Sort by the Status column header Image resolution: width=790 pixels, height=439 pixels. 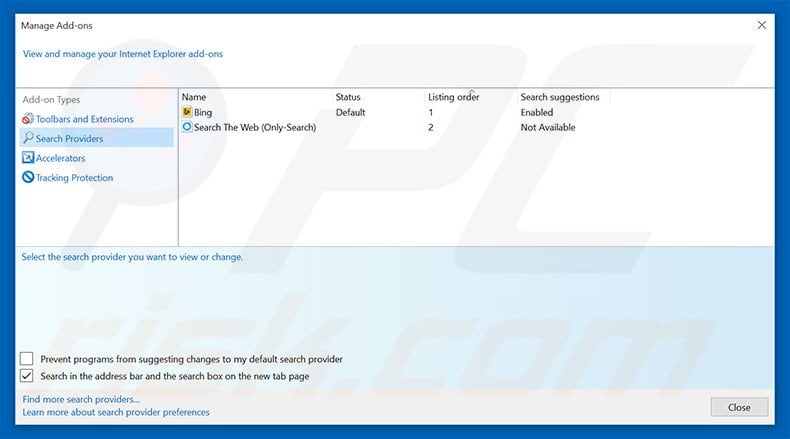click(x=348, y=97)
